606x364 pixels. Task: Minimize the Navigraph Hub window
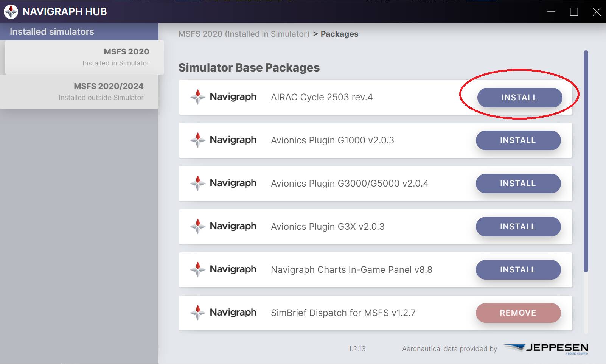tap(551, 12)
